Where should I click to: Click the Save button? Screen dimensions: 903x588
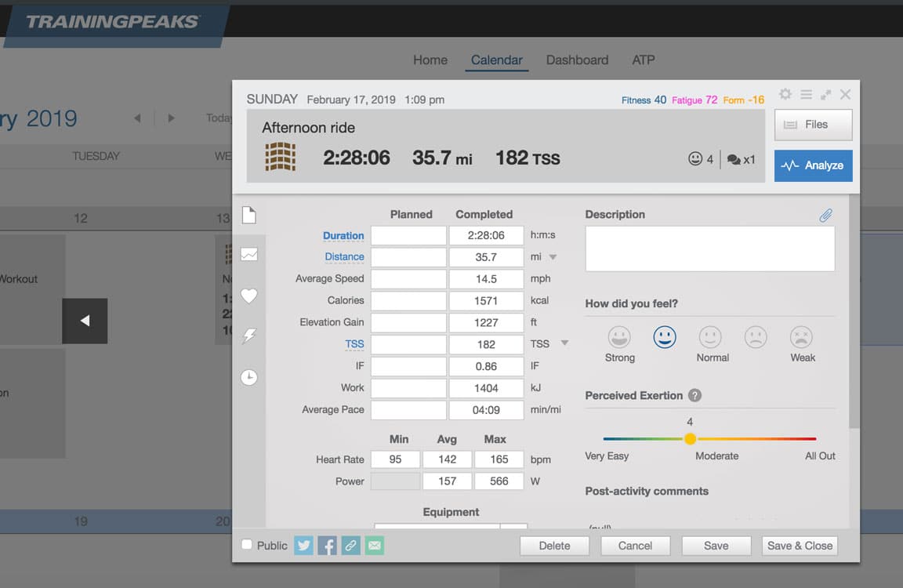click(716, 546)
